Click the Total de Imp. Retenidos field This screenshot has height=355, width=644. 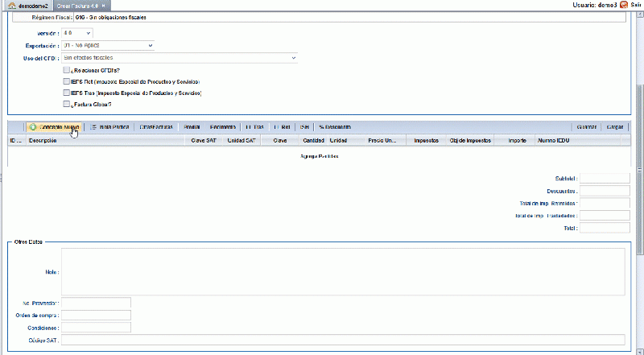(605, 204)
